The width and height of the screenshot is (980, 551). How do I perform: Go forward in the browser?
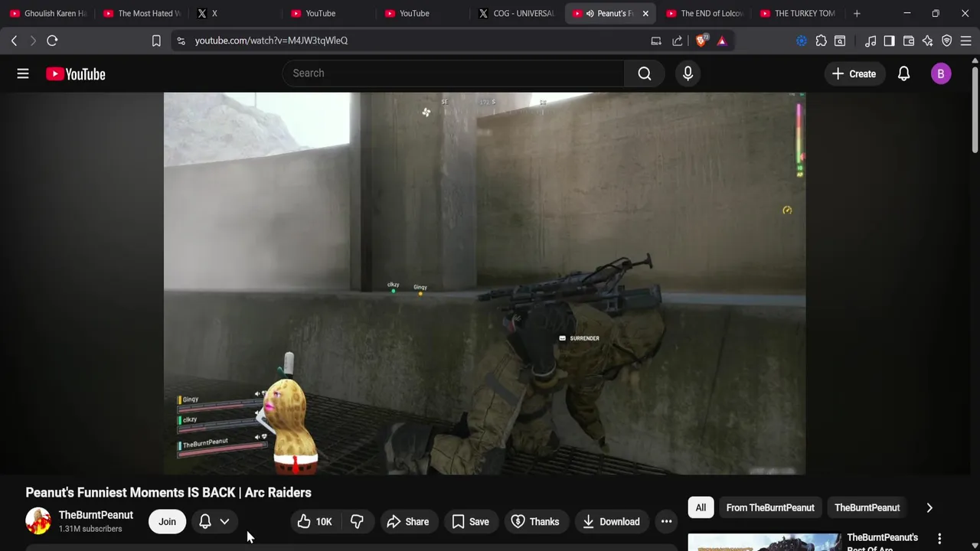coord(33,41)
